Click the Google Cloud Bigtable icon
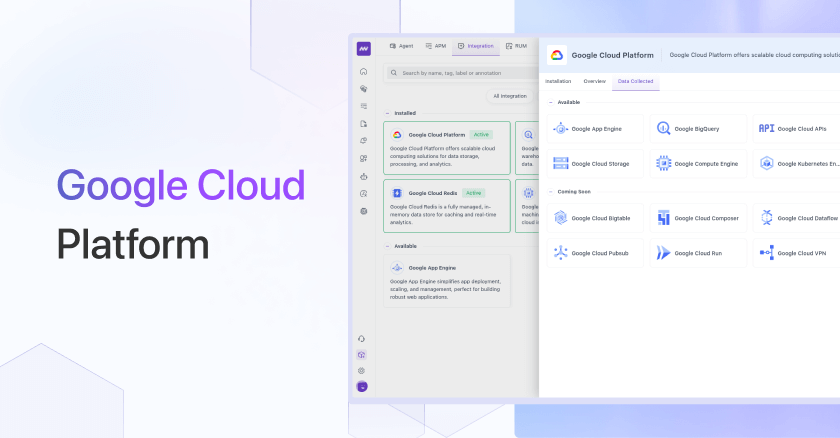The height and width of the screenshot is (438, 840). click(x=561, y=218)
